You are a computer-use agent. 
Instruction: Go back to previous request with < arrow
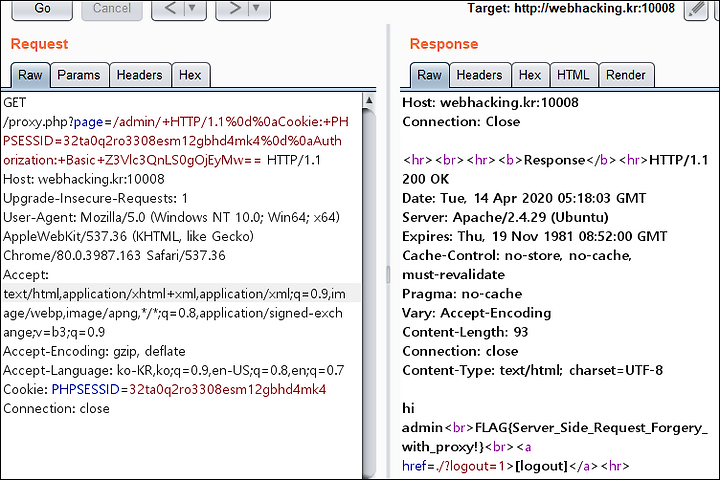170,9
